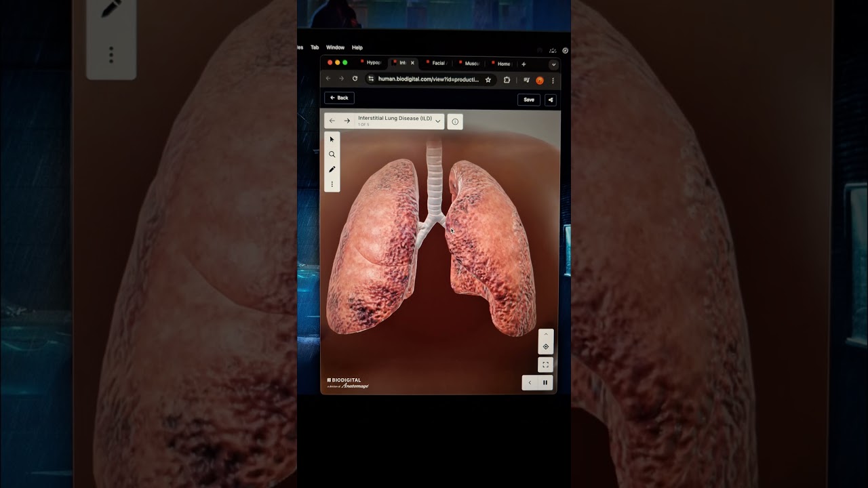
Task: Open the Help menu in menu bar
Action: [357, 47]
